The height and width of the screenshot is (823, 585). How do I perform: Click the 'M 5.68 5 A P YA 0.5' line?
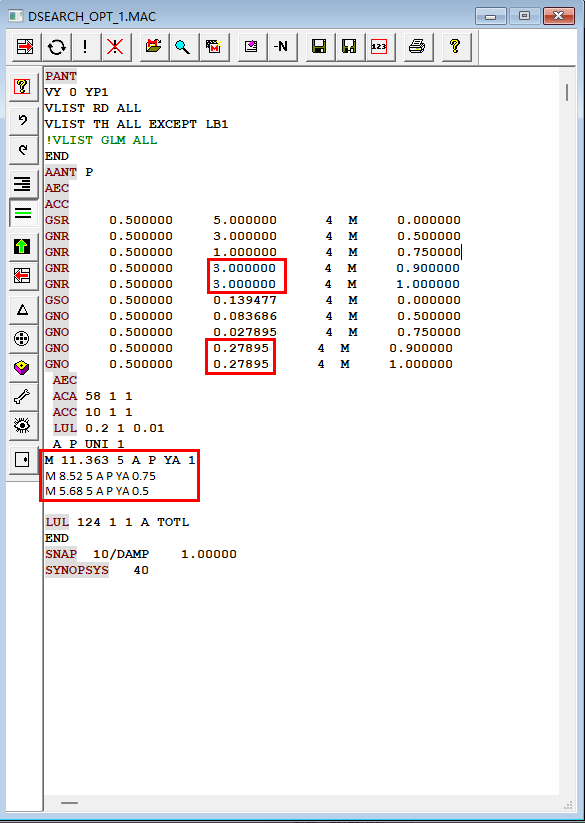[x=97, y=491]
